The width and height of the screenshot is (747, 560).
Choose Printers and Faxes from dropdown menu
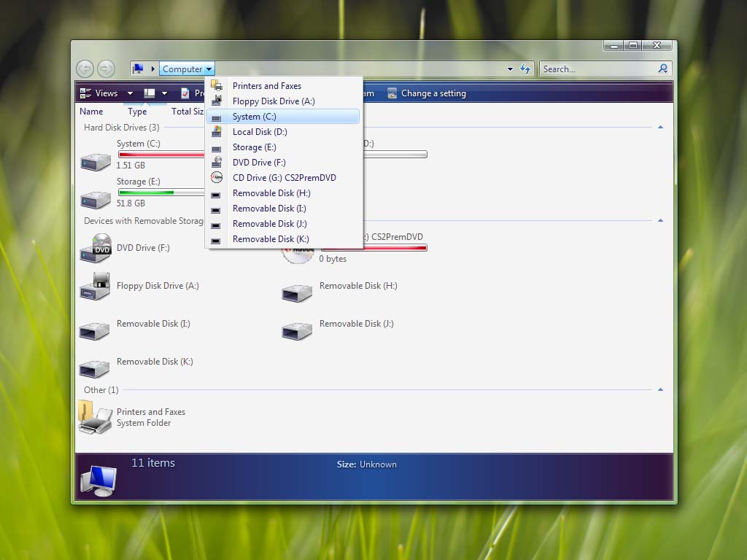point(284,86)
